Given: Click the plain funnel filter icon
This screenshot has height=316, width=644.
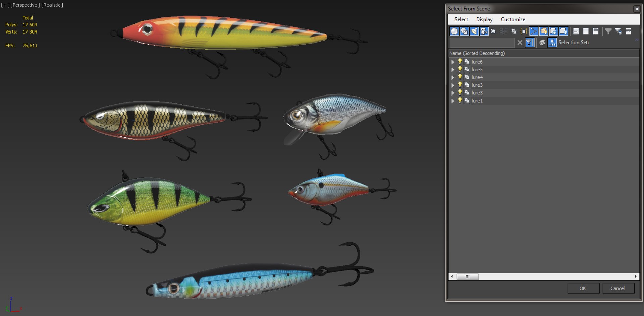Looking at the screenshot, I should coord(608,31).
